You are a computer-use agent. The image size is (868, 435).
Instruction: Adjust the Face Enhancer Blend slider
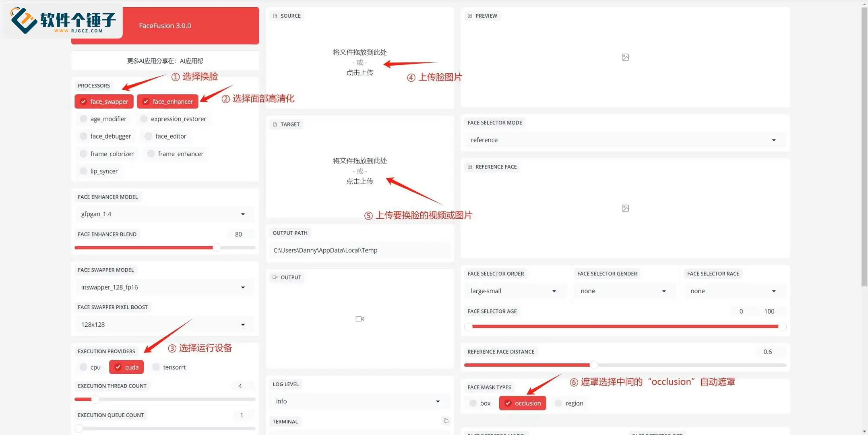[x=165, y=247]
